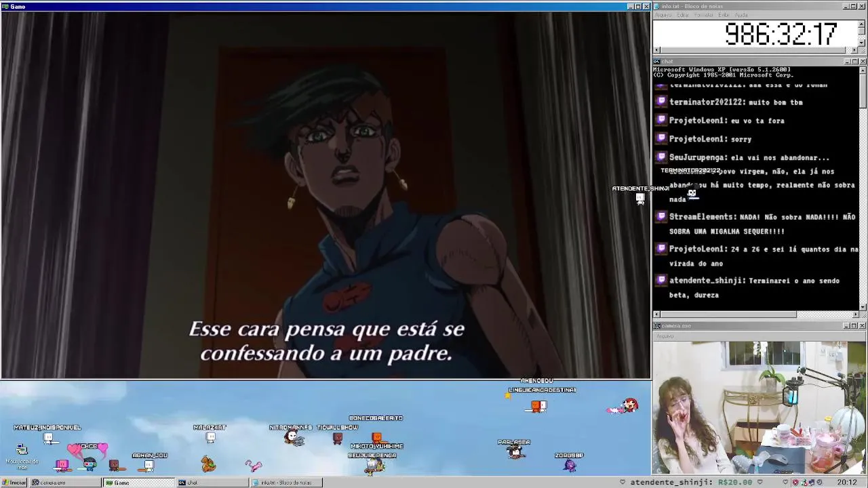Activate the chat taskbar button
Screen dimensions: 868x488
coord(212,483)
